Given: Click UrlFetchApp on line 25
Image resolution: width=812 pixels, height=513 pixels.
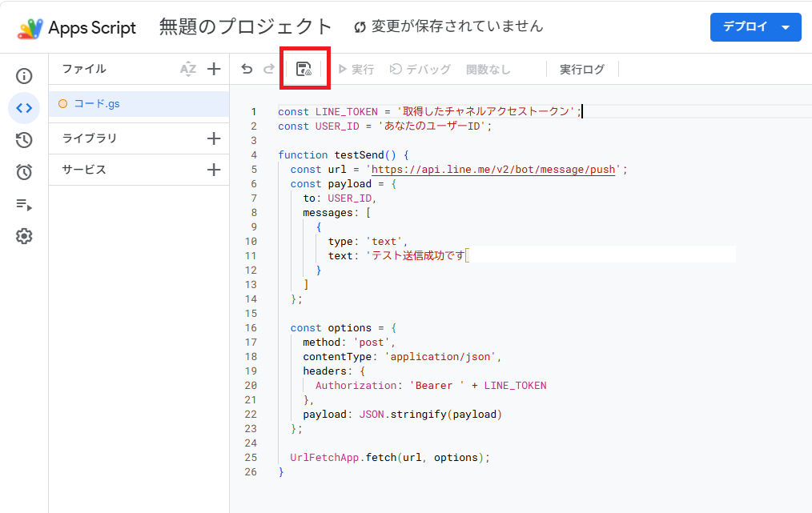Looking at the screenshot, I should click(324, 458).
